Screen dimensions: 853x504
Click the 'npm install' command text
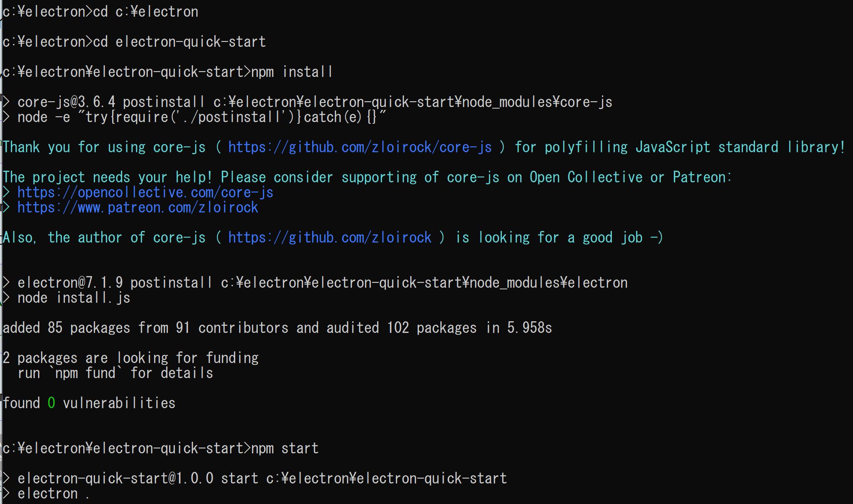point(292,72)
